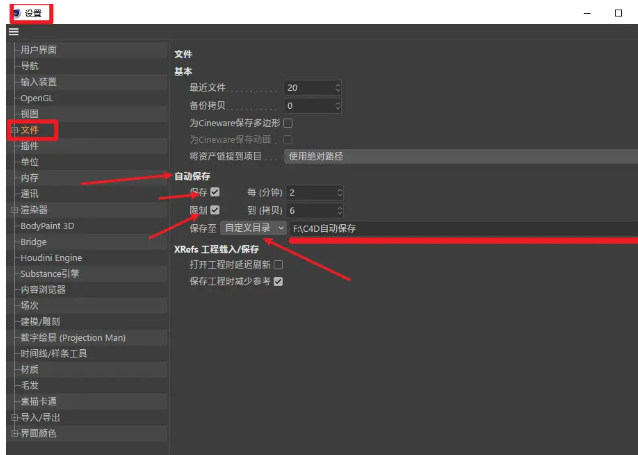Maximize the 设置 window

tap(618, 13)
